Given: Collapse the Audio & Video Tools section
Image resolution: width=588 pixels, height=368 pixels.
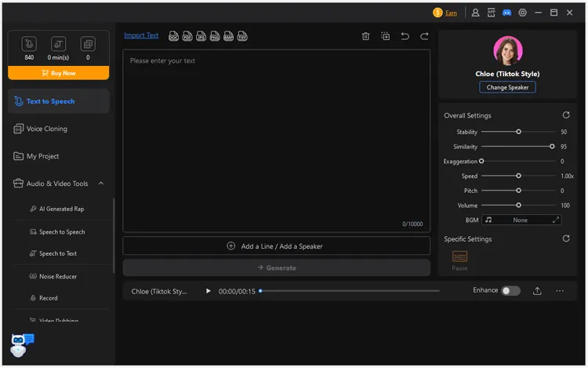Looking at the screenshot, I should point(100,184).
